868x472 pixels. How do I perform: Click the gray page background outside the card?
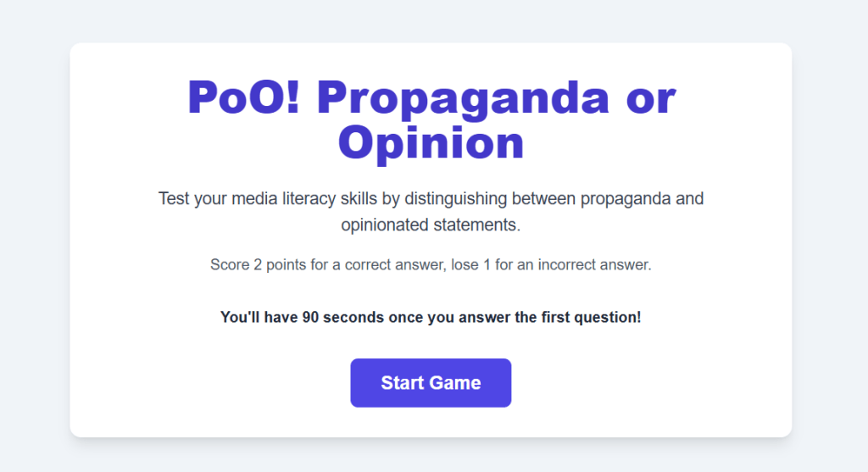click(x=34, y=254)
